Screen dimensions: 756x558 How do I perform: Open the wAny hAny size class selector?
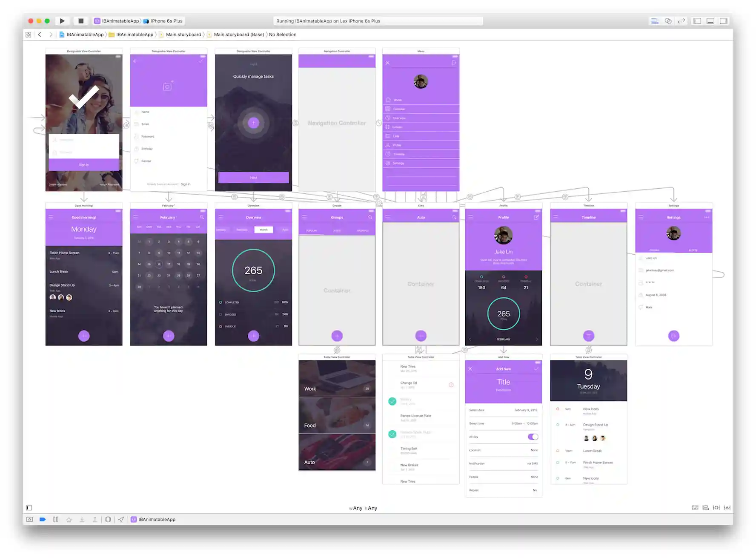click(363, 508)
